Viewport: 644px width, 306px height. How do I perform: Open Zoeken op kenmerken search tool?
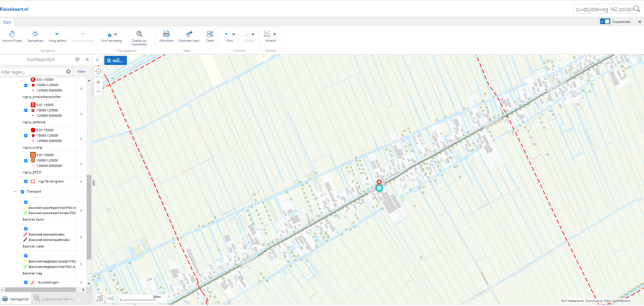pyautogui.click(x=139, y=34)
